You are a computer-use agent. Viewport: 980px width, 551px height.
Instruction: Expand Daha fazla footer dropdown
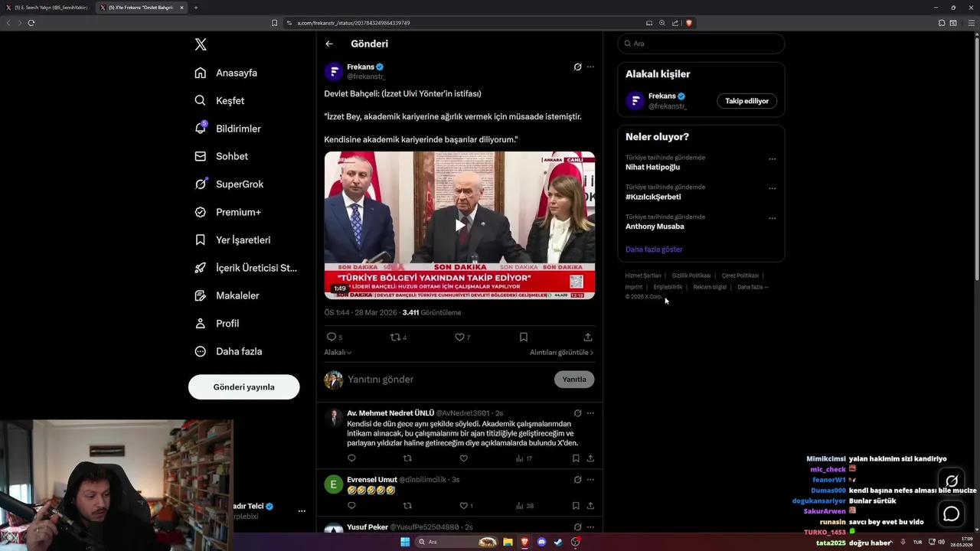[x=753, y=287]
